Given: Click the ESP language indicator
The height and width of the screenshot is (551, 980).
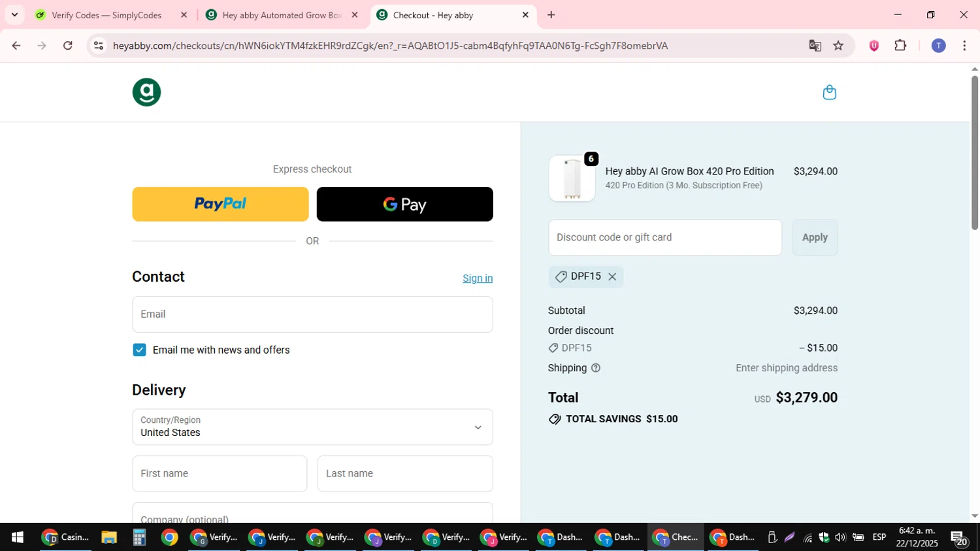Looking at the screenshot, I should 879,537.
